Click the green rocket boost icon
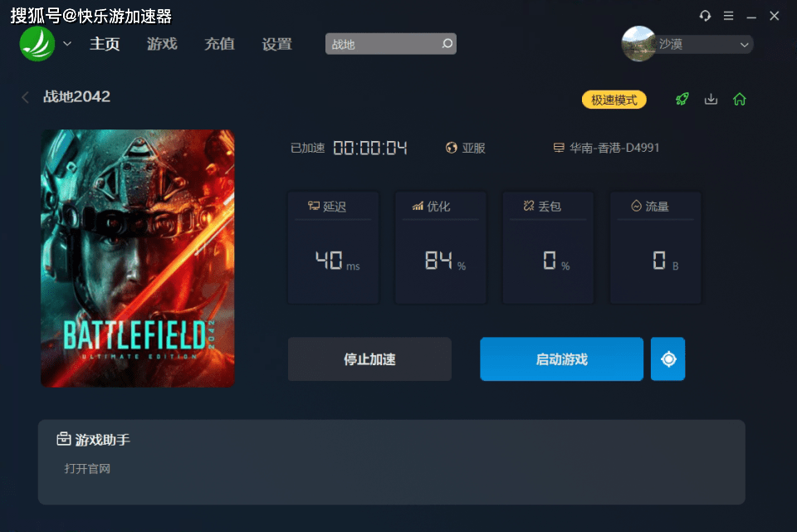Viewport: 797px width, 532px height. coord(682,99)
